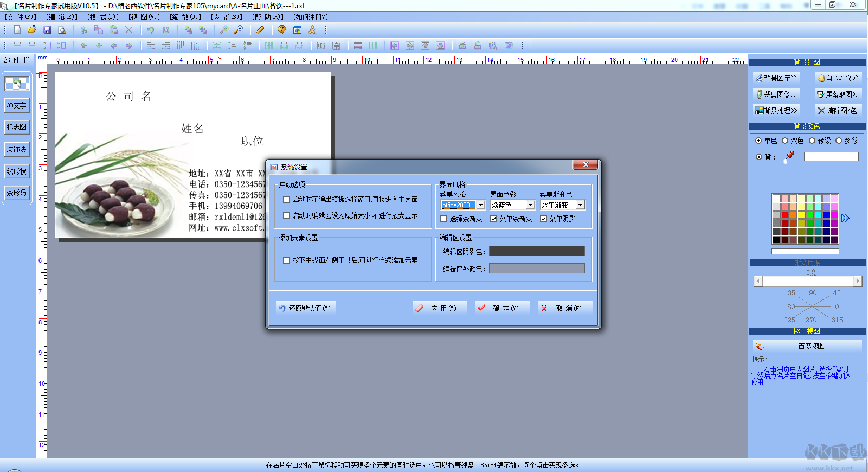Viewport: 868px width, 472px height.
Task: Cut with the scissors icon
Action: (x=83, y=30)
